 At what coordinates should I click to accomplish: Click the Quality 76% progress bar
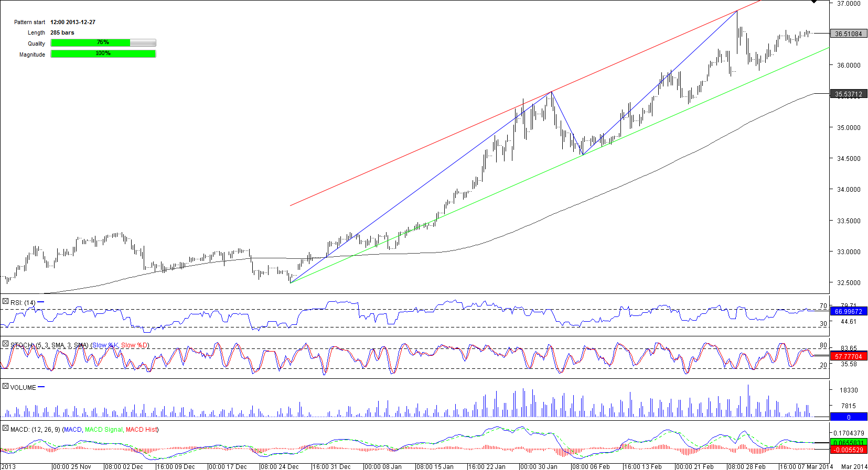[x=103, y=43]
